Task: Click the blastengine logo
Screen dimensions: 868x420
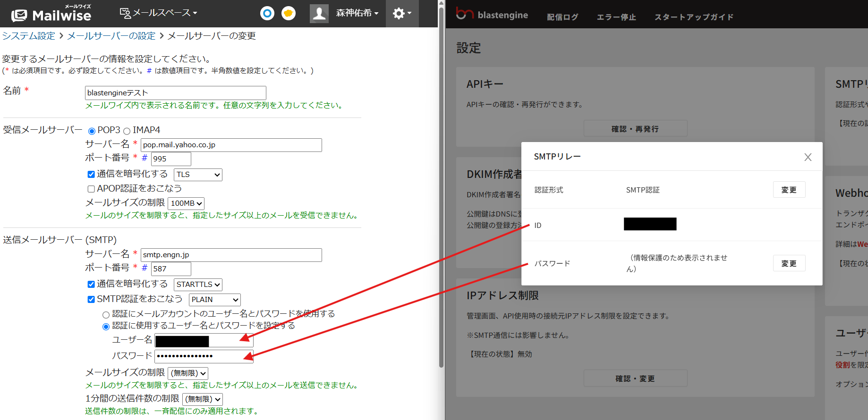Action: (x=492, y=14)
